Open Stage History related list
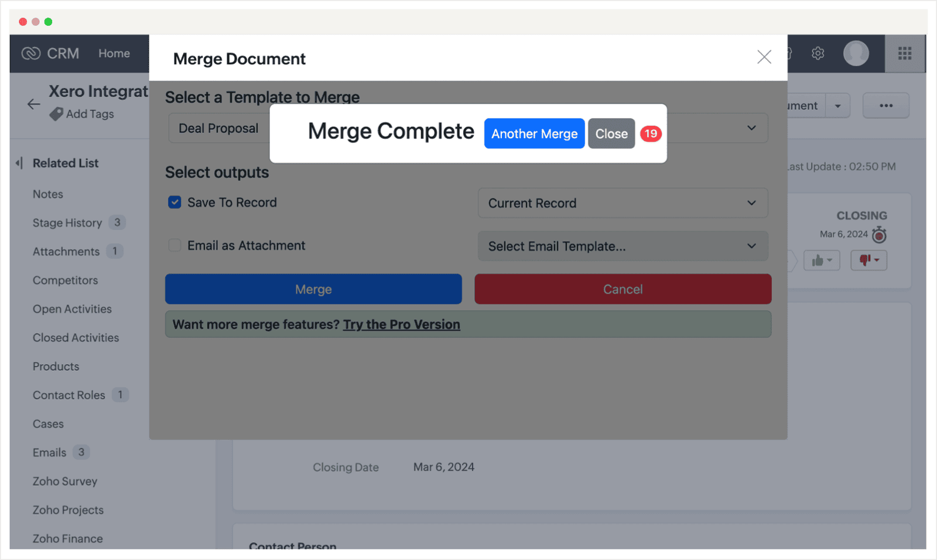Viewport: 937px width, 560px height. (67, 223)
